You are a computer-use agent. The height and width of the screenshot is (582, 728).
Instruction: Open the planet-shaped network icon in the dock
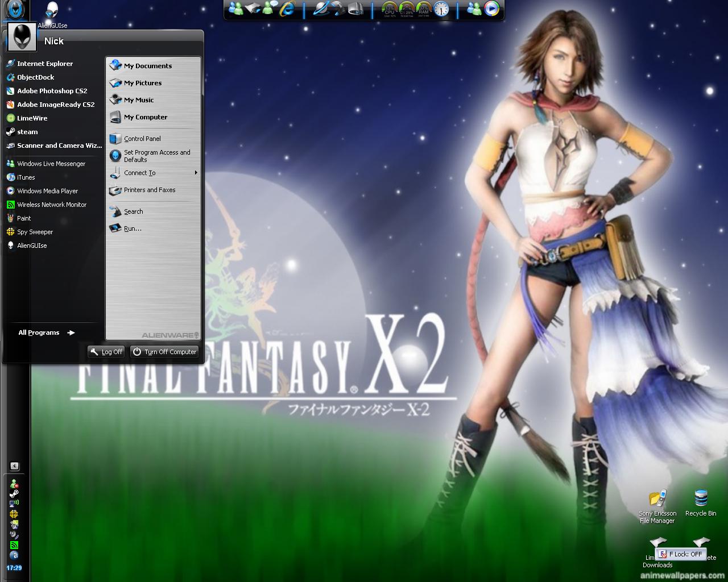point(321,9)
